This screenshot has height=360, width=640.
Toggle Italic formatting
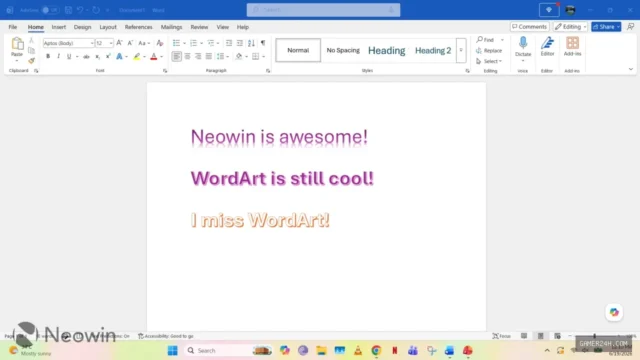pos(58,56)
